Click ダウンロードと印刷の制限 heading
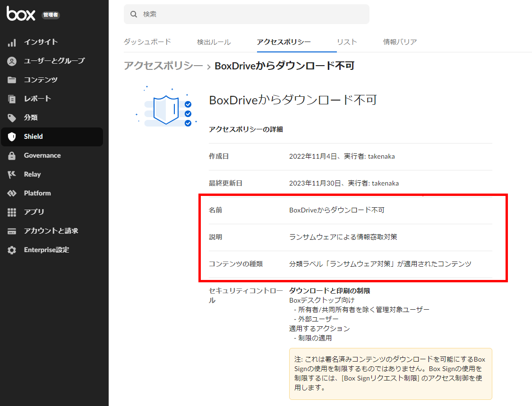 329,291
